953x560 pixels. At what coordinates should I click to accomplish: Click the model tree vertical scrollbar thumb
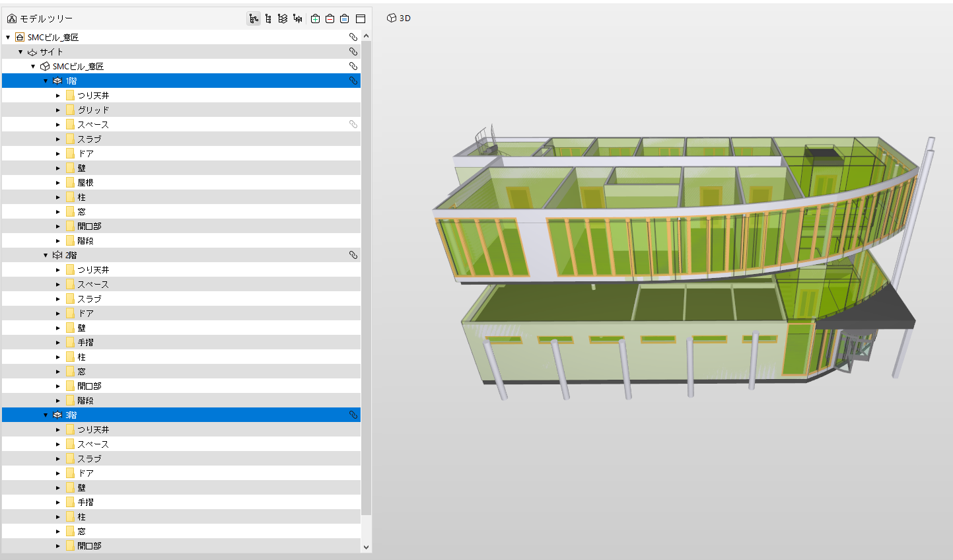point(367,277)
